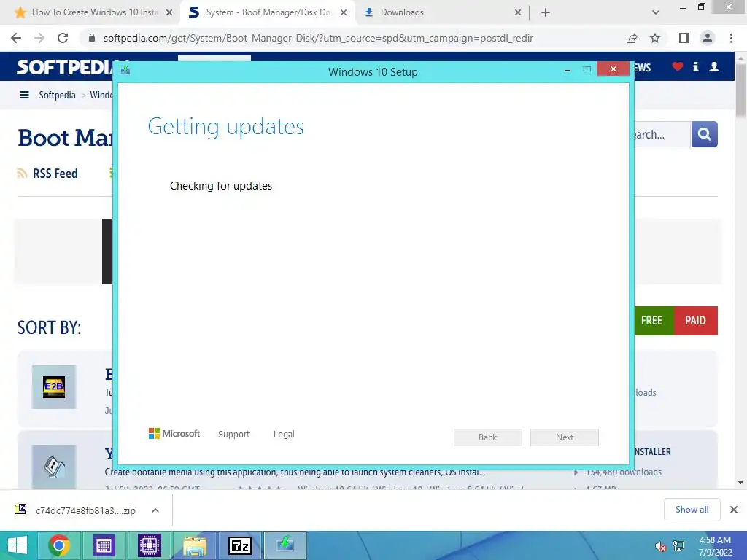Close the downloads bar
The image size is (747, 560).
point(734,510)
